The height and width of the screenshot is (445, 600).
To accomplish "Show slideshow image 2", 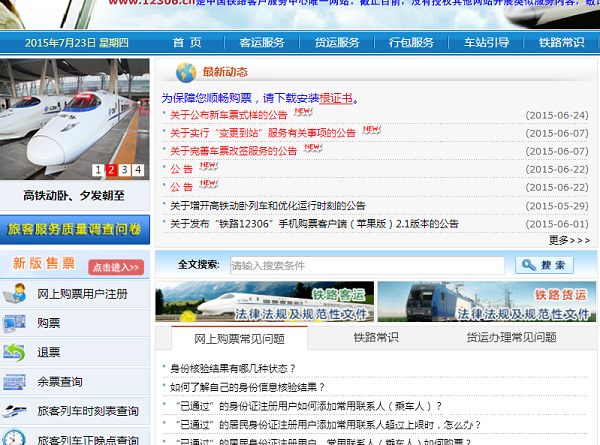I will [x=111, y=170].
